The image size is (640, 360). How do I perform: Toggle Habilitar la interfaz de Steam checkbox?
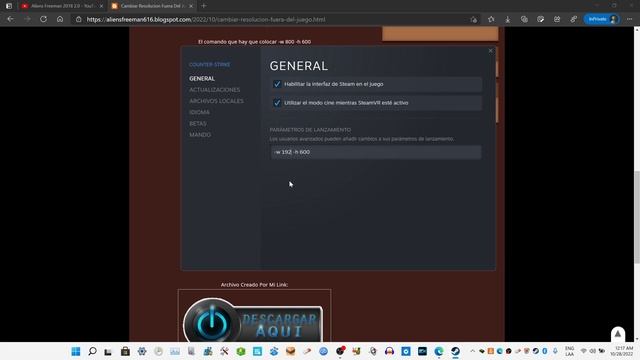pos(277,84)
